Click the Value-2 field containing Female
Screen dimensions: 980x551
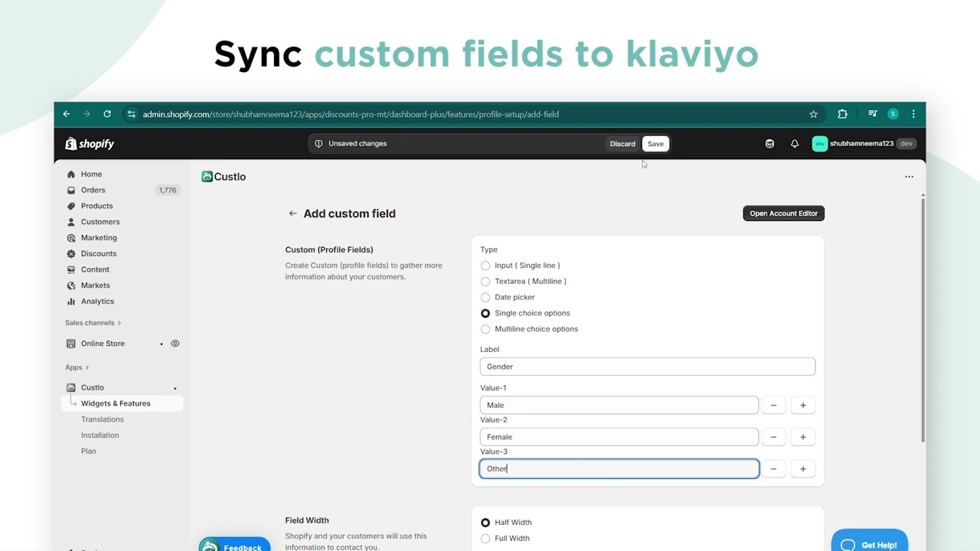[x=619, y=437]
